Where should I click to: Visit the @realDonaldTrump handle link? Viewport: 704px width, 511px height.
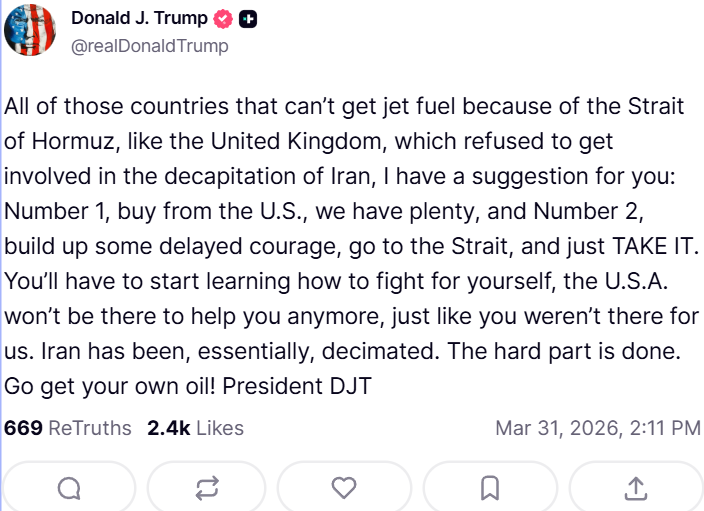[x=150, y=45]
